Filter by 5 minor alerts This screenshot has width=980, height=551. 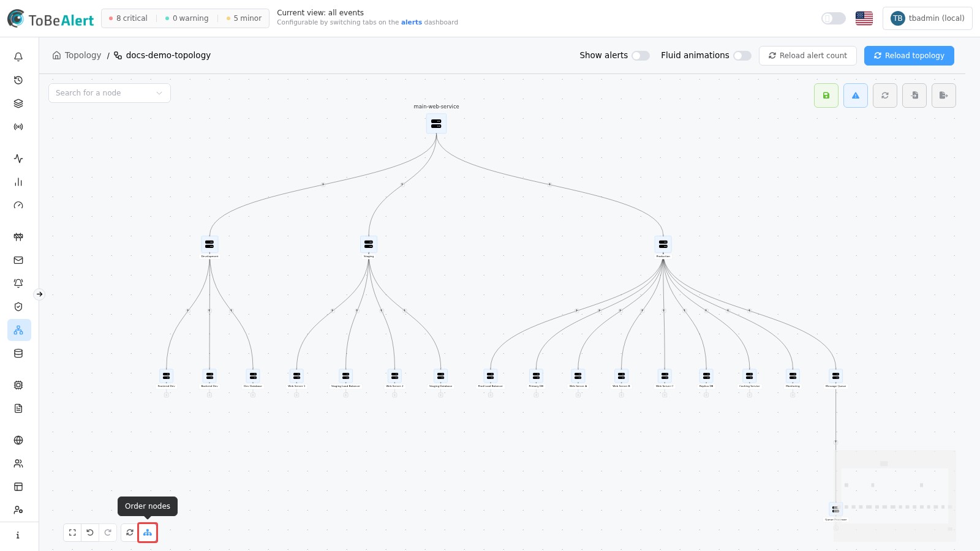tap(244, 18)
